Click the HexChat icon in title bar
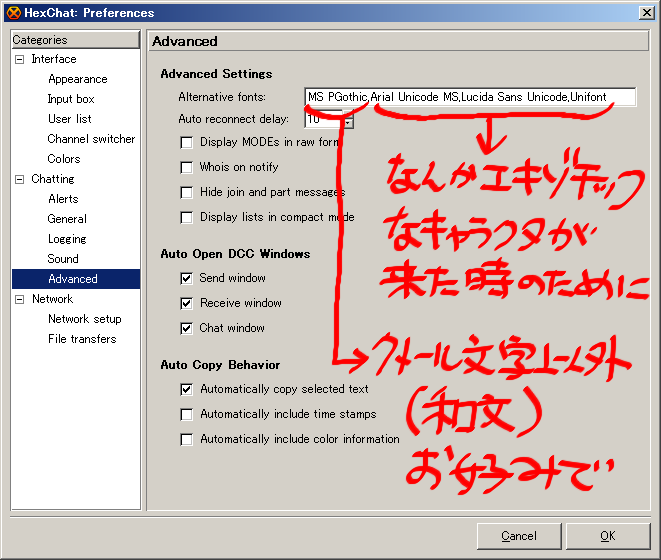The width and height of the screenshot is (661, 560). [13, 13]
